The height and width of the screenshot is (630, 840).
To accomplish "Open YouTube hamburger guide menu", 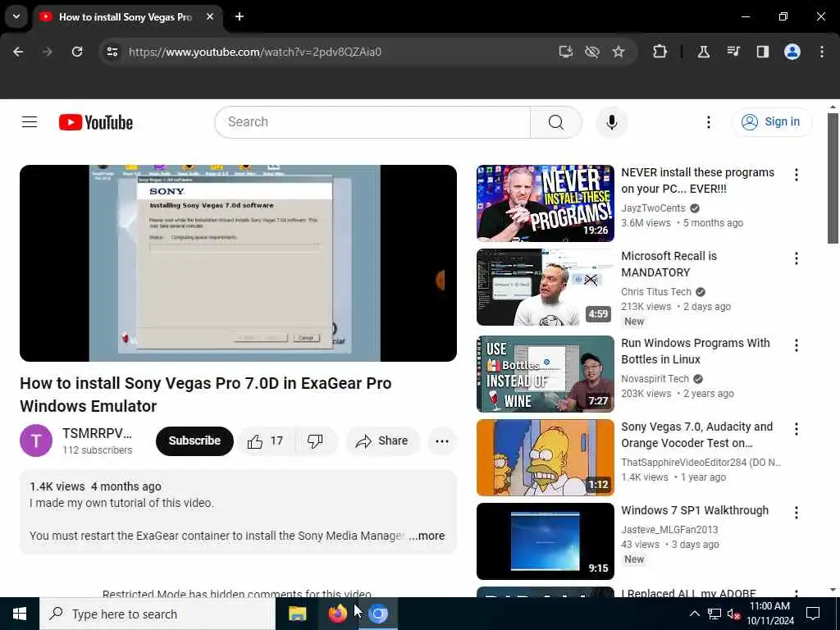I will (30, 122).
